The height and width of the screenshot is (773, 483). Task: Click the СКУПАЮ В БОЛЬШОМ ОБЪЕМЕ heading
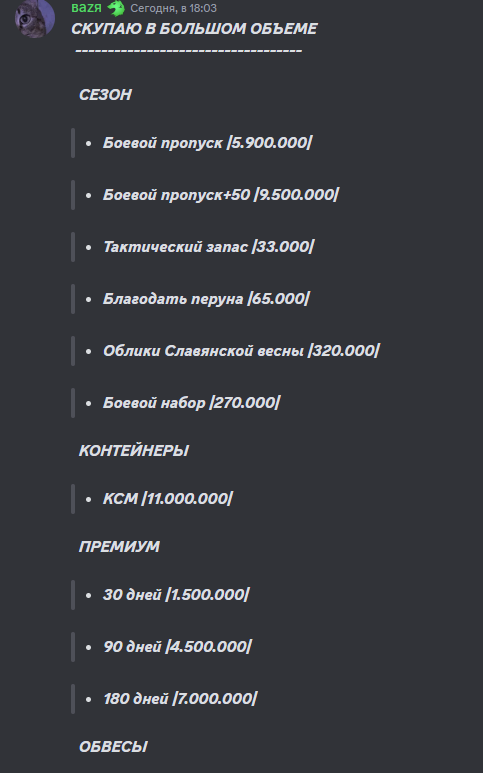(194, 29)
